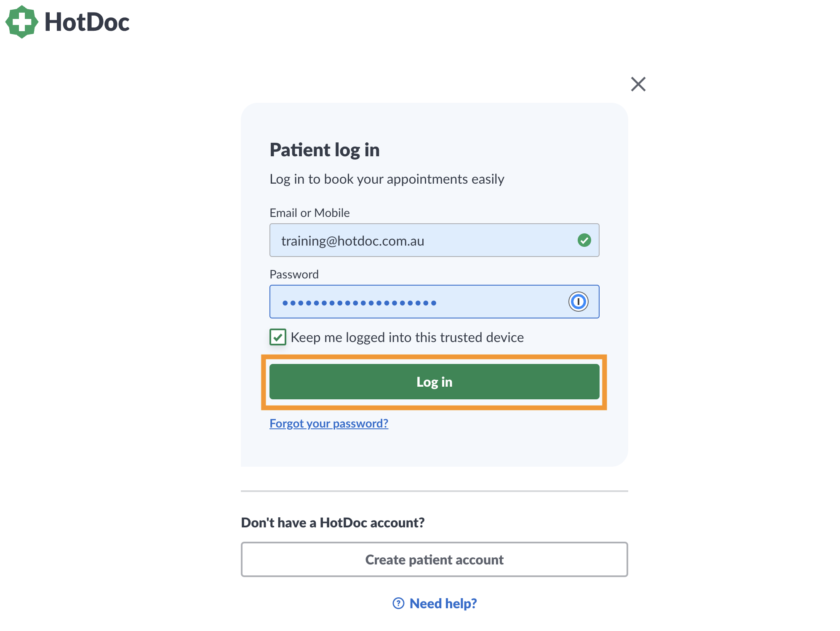Click the masked password dots
Screen dimensions: 840x631
(x=359, y=303)
